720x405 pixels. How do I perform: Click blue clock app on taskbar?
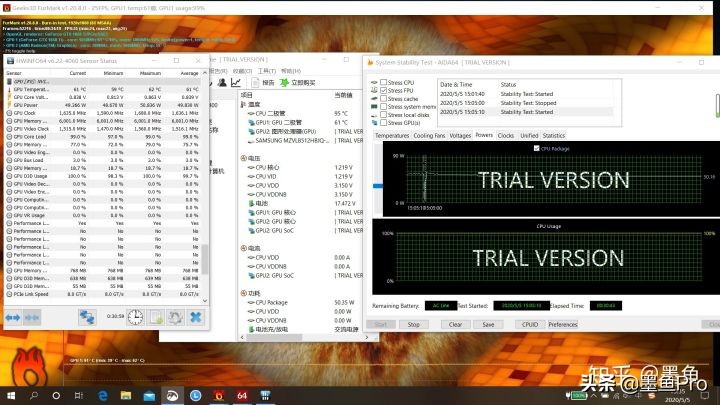(x=196, y=395)
